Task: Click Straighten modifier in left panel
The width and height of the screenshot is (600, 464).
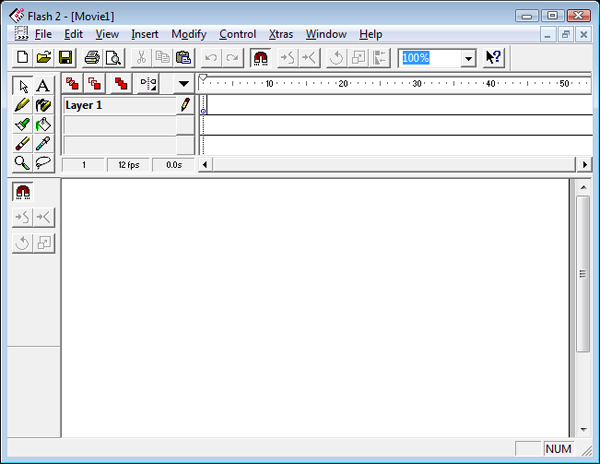Action: (44, 218)
